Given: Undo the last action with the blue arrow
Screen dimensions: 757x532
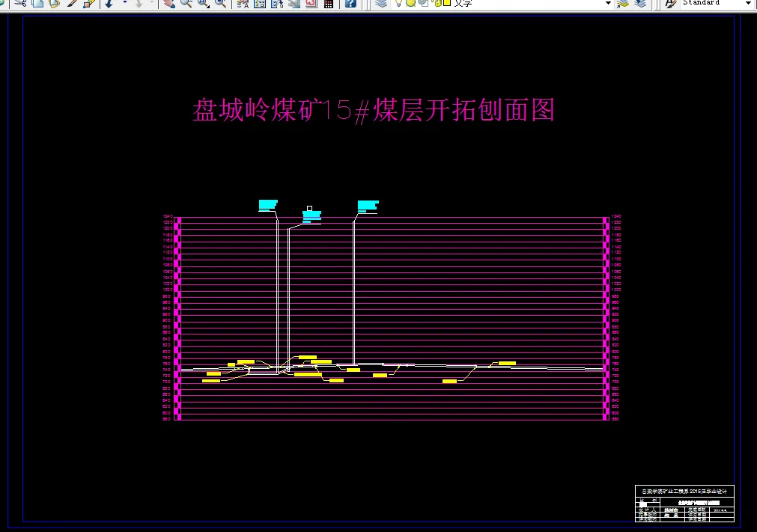Looking at the screenshot, I should tap(109, 3).
